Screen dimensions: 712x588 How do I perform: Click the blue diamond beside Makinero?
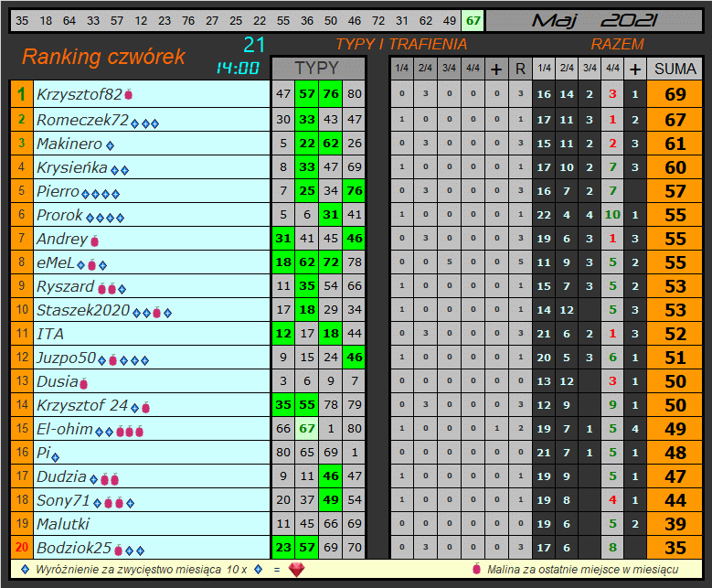(110, 145)
